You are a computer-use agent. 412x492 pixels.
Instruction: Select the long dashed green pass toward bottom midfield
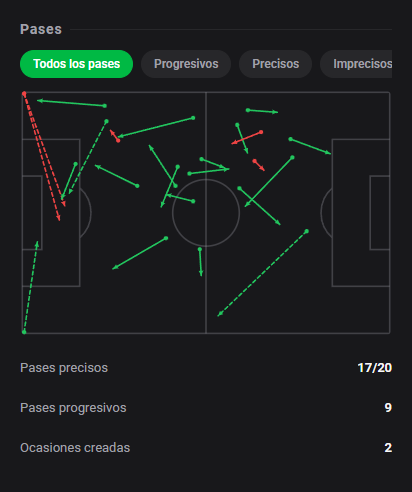point(262,273)
